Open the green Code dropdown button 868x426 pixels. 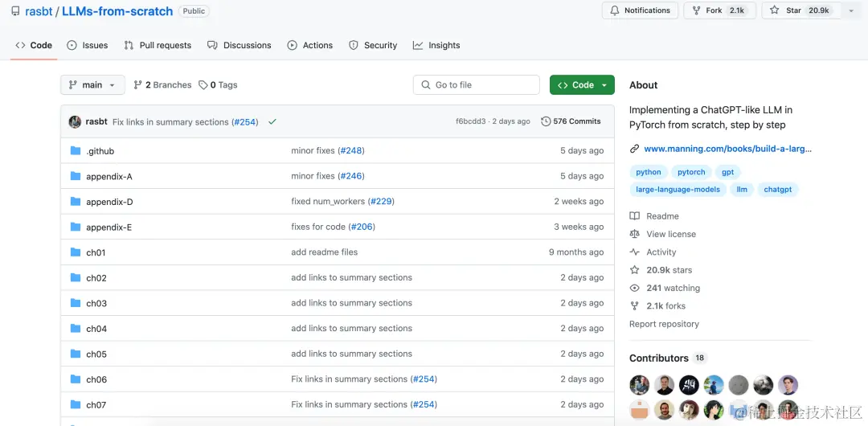(x=582, y=84)
